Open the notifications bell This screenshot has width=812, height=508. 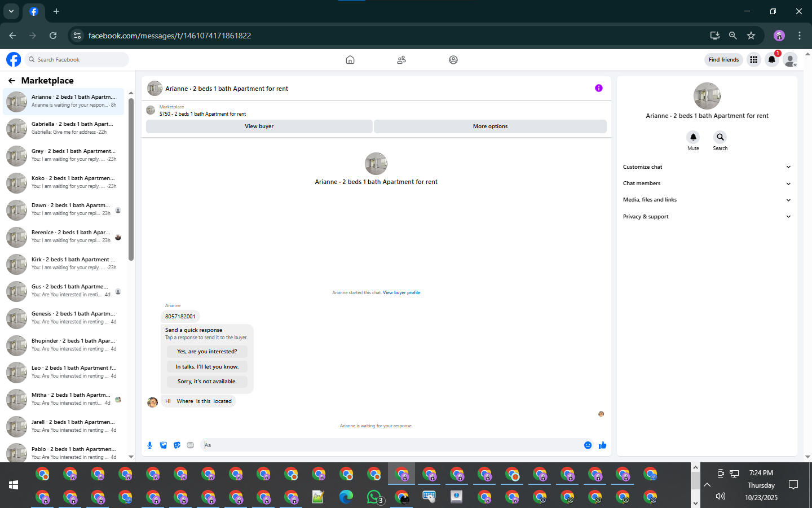coord(772,60)
